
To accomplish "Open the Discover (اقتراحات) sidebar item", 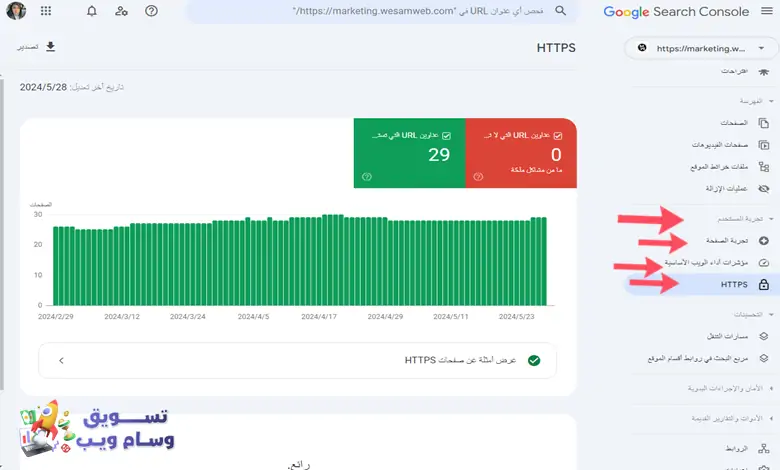I will point(734,72).
